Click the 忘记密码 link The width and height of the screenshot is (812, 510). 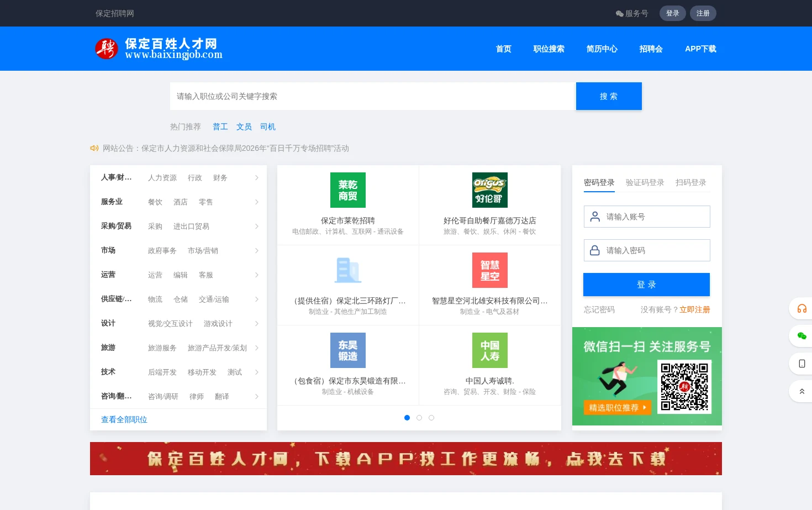(x=599, y=309)
